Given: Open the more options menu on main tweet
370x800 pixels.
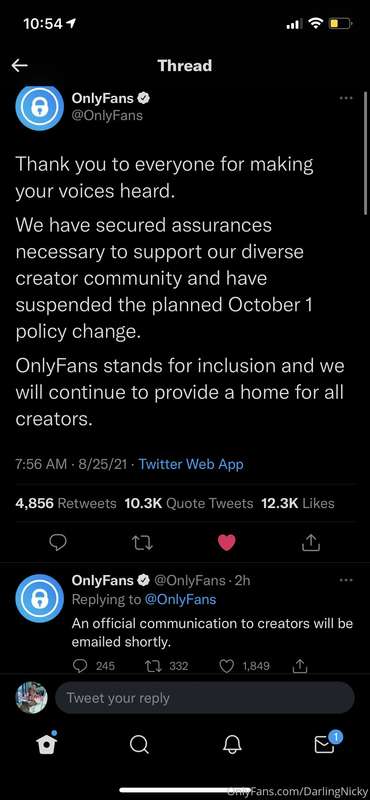Looking at the screenshot, I should pyautogui.click(x=346, y=97).
